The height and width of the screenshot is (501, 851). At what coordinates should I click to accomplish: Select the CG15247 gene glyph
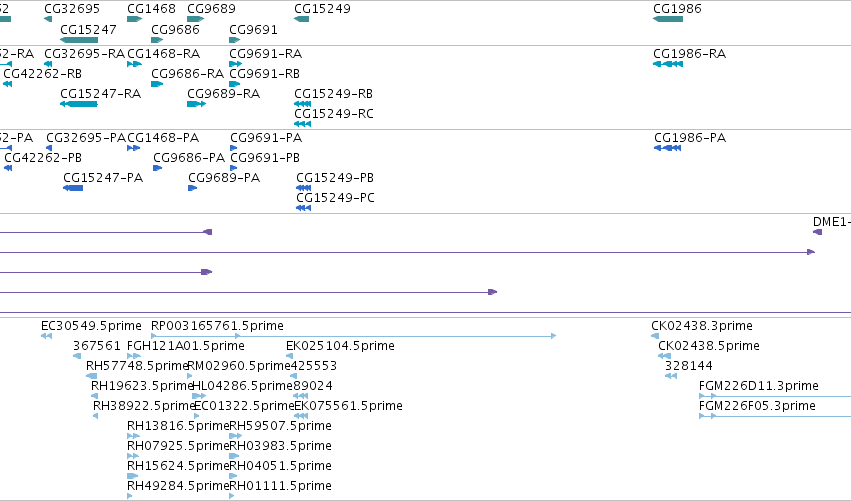click(x=79, y=40)
